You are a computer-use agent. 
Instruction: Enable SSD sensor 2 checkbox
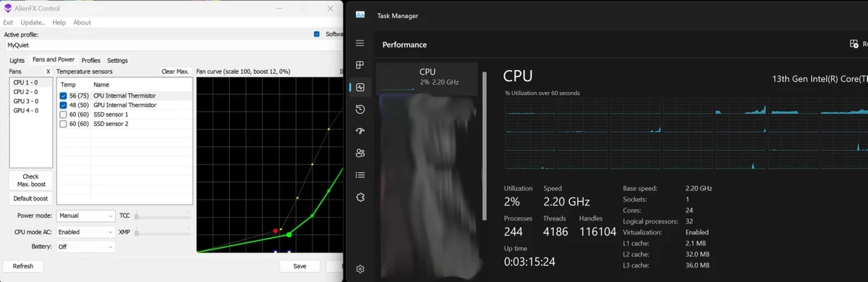pyautogui.click(x=64, y=124)
